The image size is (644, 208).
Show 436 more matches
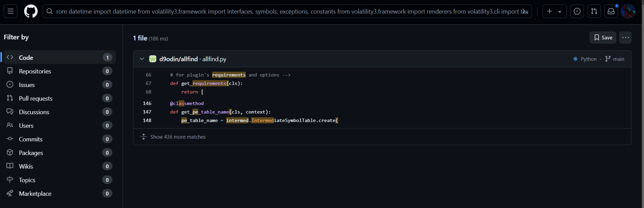178,137
